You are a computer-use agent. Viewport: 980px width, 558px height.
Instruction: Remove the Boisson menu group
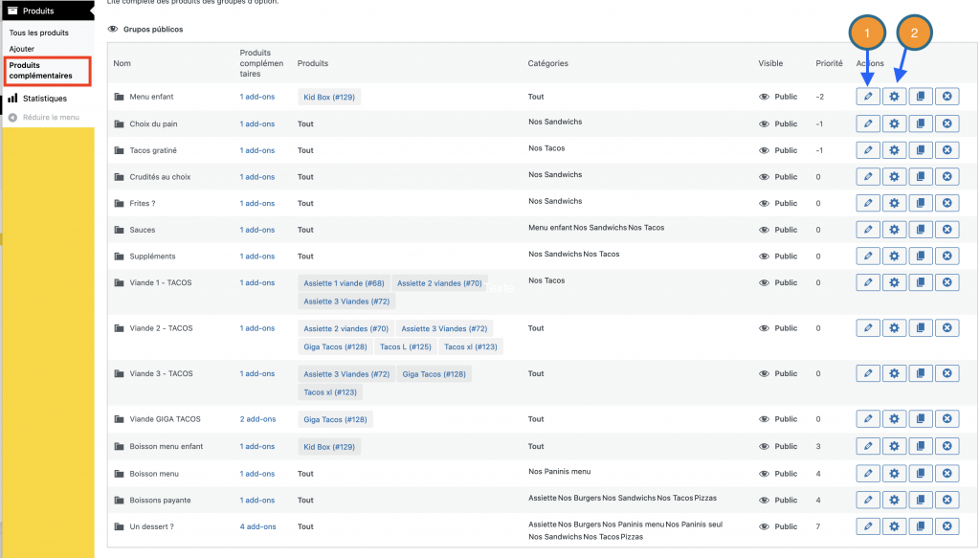click(947, 474)
